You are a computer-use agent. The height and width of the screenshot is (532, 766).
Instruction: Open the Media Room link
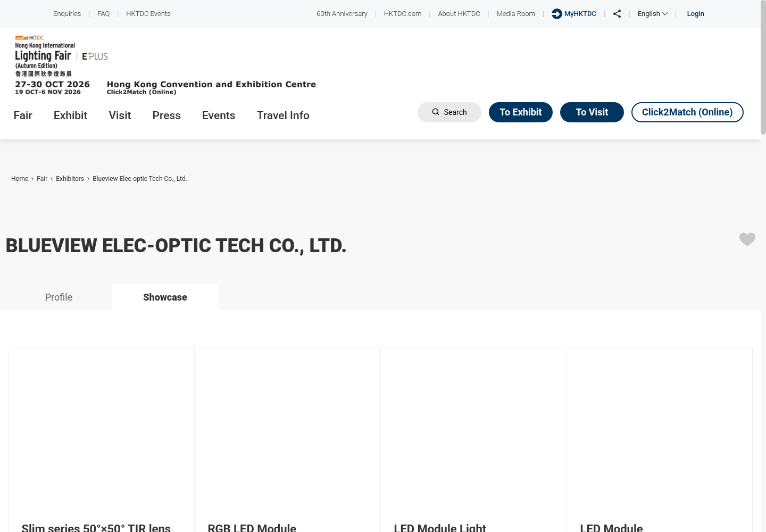coord(516,14)
